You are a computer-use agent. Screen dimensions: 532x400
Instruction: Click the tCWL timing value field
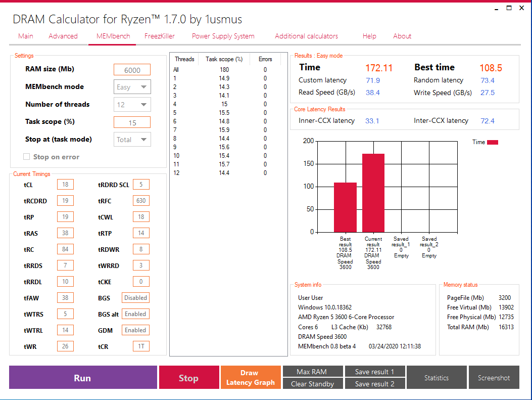click(x=141, y=216)
